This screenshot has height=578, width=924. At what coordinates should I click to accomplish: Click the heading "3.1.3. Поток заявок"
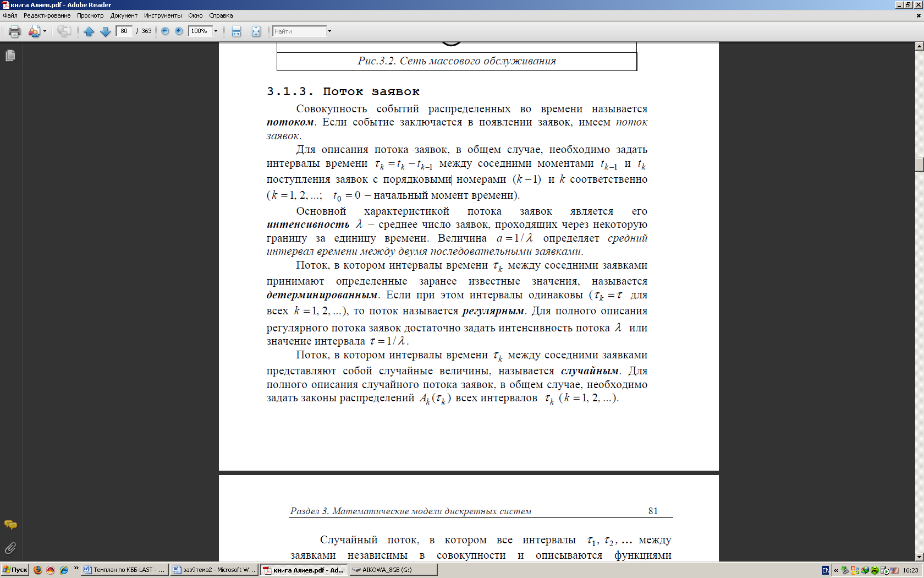coord(343,91)
